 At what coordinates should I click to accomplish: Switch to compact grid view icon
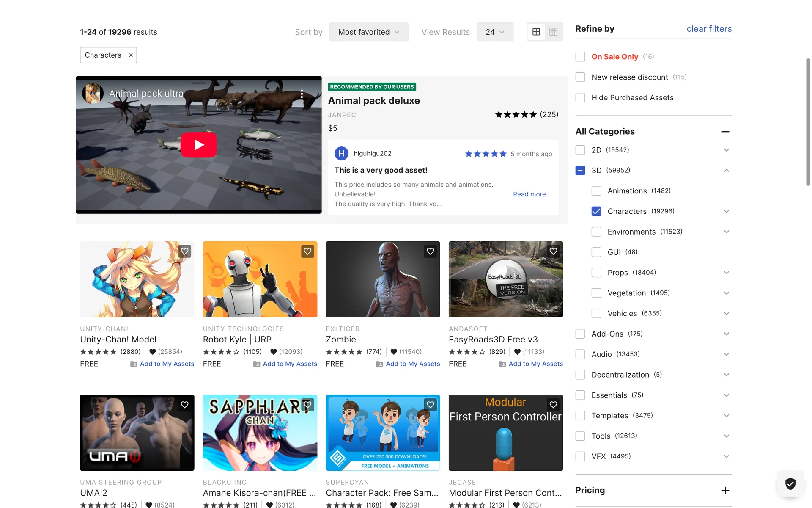(x=553, y=32)
